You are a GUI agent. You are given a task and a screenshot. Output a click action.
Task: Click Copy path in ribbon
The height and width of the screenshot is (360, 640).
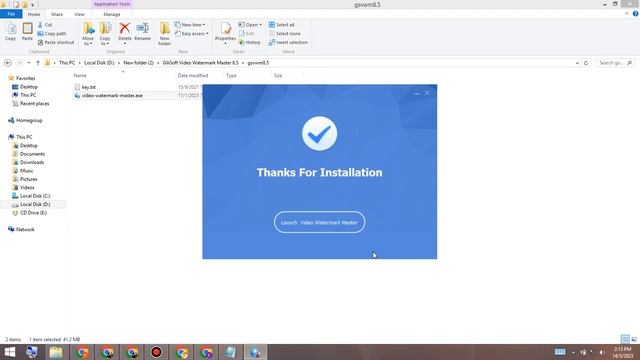point(52,33)
